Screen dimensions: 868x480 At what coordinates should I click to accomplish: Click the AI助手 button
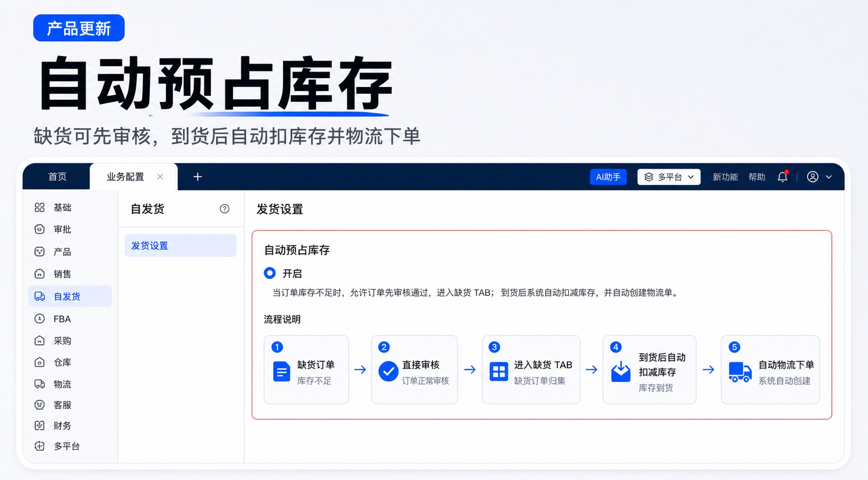click(x=608, y=177)
